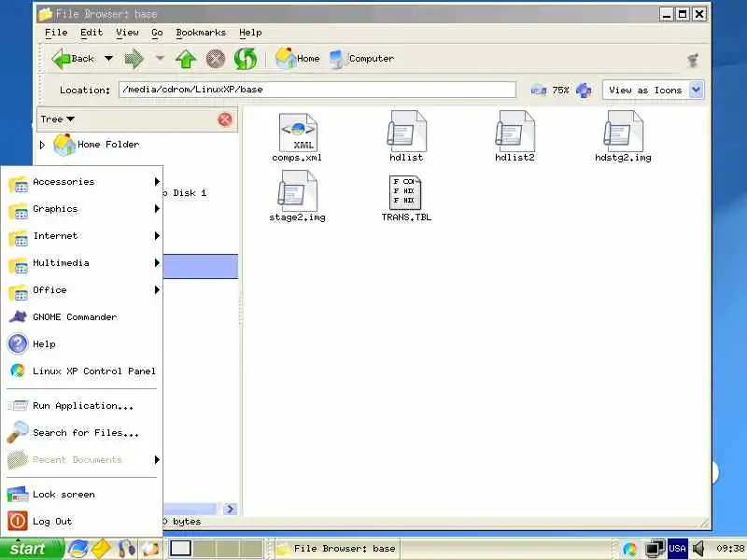This screenshot has height=560, width=747.
Task: Go up one folder level
Action: (x=186, y=59)
